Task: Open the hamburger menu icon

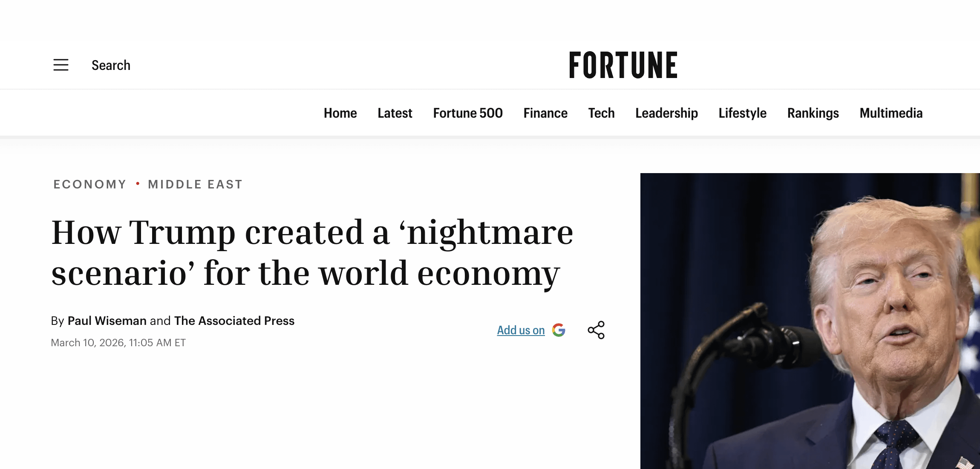Action: pos(61,65)
